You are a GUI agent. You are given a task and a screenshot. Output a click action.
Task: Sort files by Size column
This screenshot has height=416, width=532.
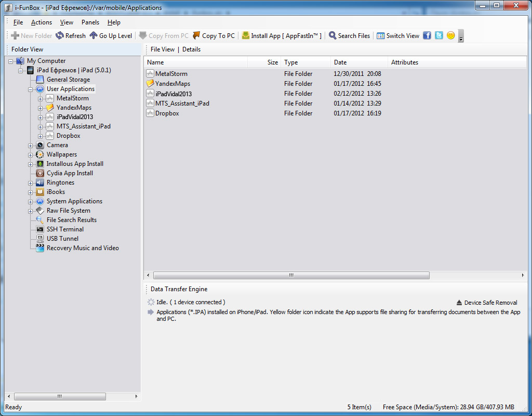click(264, 62)
